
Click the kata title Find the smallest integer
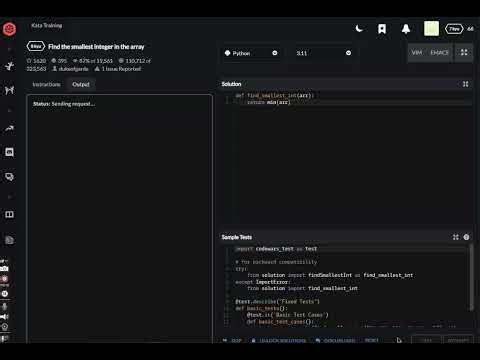tap(96, 47)
